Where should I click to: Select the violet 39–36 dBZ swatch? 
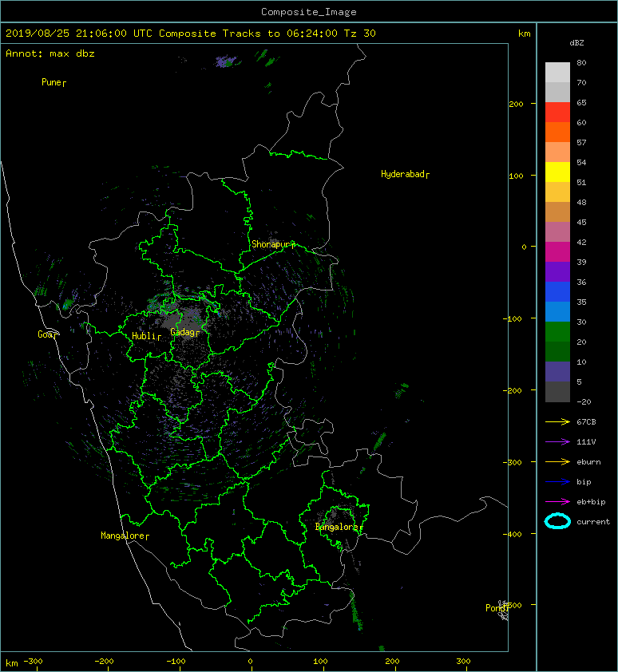(x=557, y=271)
